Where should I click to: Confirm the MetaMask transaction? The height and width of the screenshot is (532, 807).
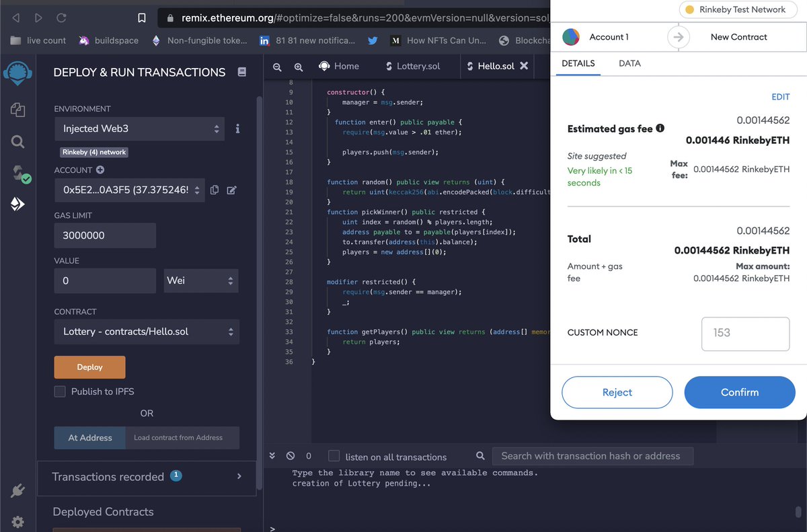[x=740, y=392]
